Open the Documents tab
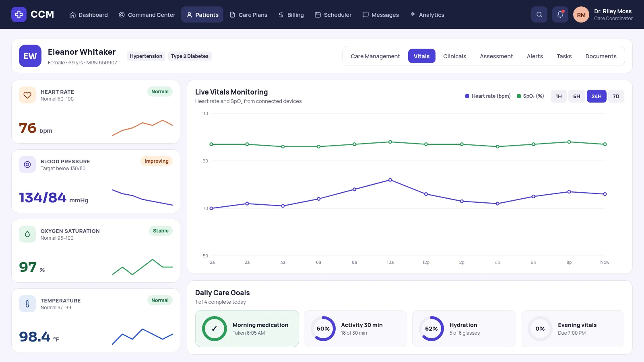Image resolution: width=644 pixels, height=362 pixels. coord(601,56)
